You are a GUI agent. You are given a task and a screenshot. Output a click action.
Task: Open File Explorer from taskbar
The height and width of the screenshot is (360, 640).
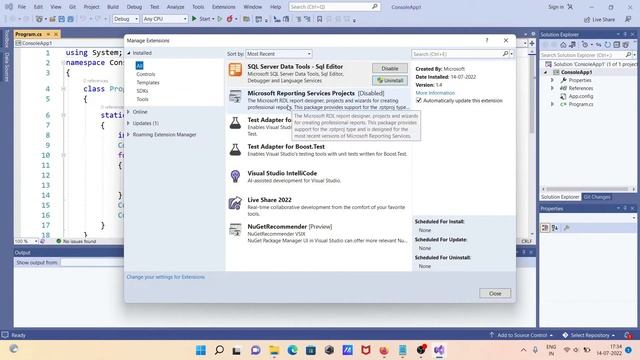click(x=274, y=350)
